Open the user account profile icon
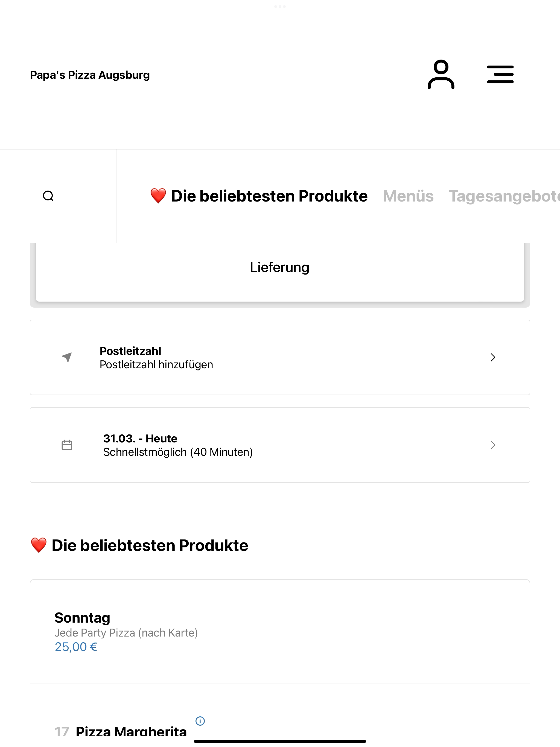The height and width of the screenshot is (747, 560). [x=441, y=74]
